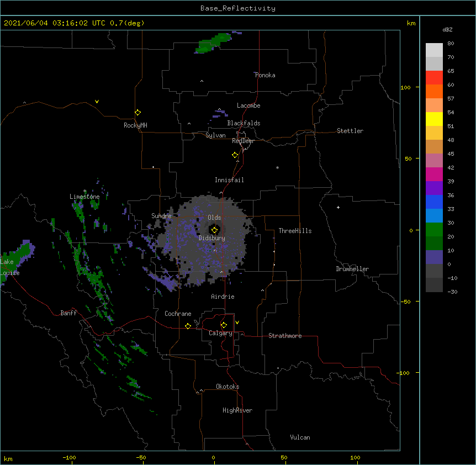Select the light blue swatch between 33 and 30
This screenshot has height=465, width=476.
[x=434, y=215]
